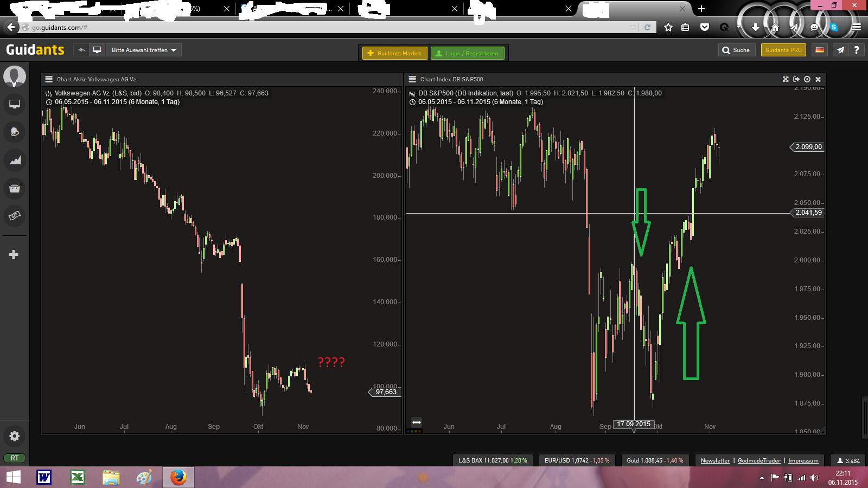The height and width of the screenshot is (488, 868).
Task: Click Login / Registrieren button
Action: [x=468, y=53]
